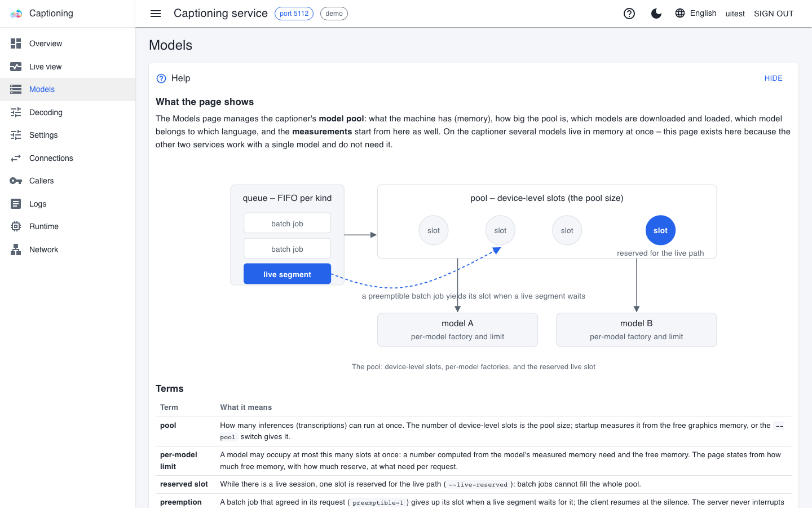Click the model A box in diagram
Viewport: 812px width, 508px height.
[457, 330]
